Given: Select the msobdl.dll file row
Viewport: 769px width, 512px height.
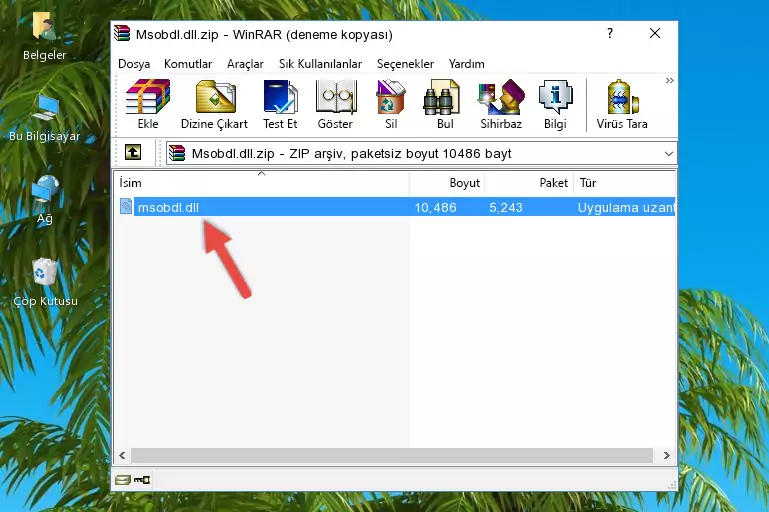Looking at the screenshot, I should point(396,207).
